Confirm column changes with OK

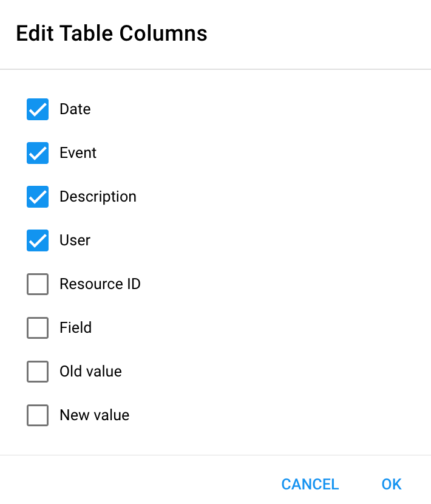coord(392,484)
